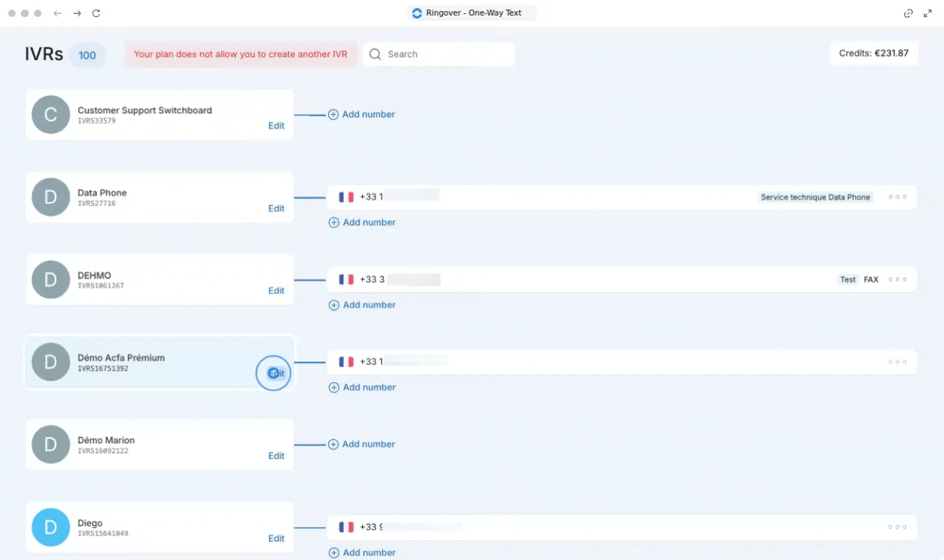Click the Démo Marion avatar circle
Image resolution: width=944 pixels, height=560 pixels.
50,444
